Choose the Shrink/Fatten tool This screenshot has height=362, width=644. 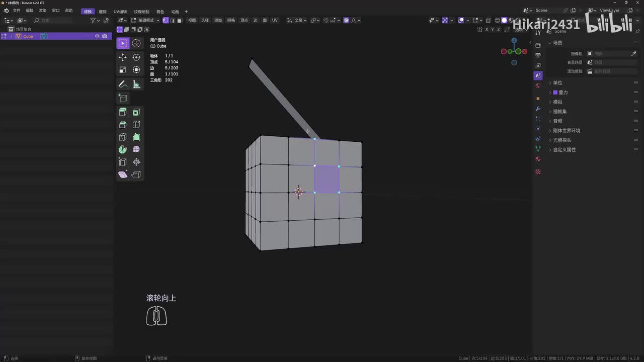(136, 162)
